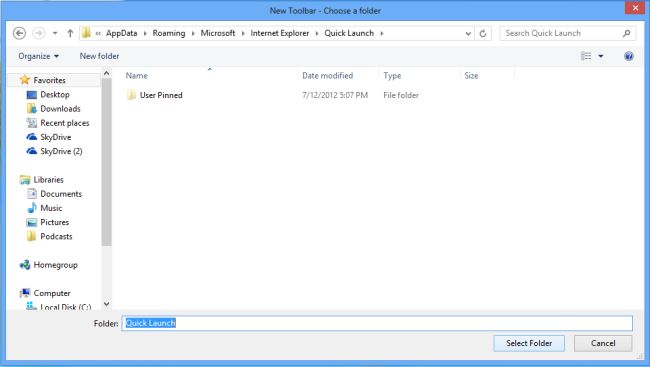Screen dimensions: 650x367
Task: Open Desktop in the navigation pane
Action: tap(55, 95)
